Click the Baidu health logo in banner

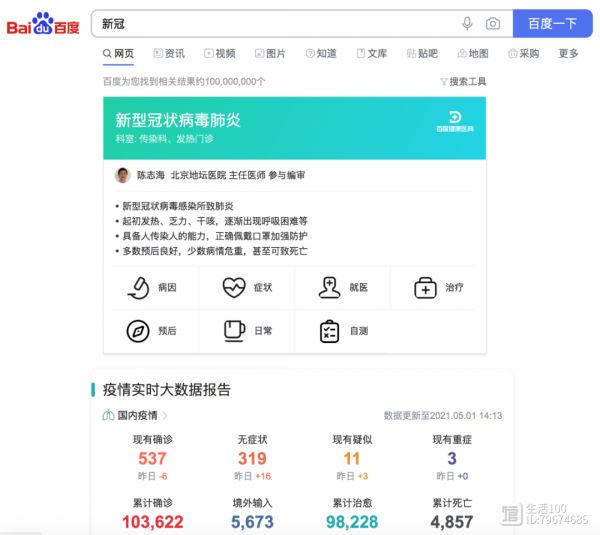tap(455, 121)
